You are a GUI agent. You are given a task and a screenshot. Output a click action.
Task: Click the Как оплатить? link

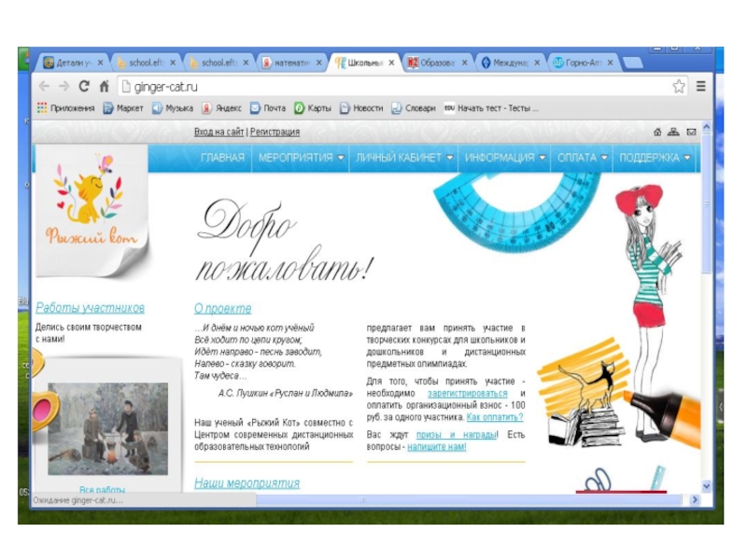tap(495, 417)
